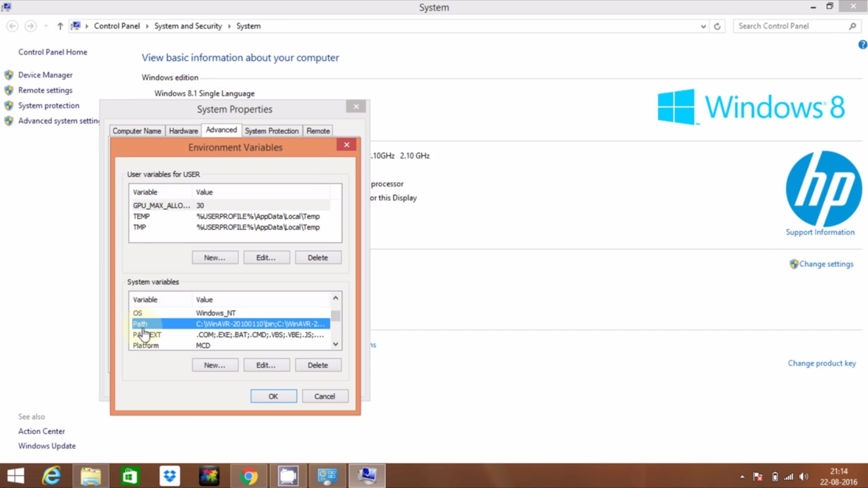Click the up-arrow navigation icon near the breadcrumb
Image resolution: width=868 pixels, height=488 pixels.
coord(60,26)
